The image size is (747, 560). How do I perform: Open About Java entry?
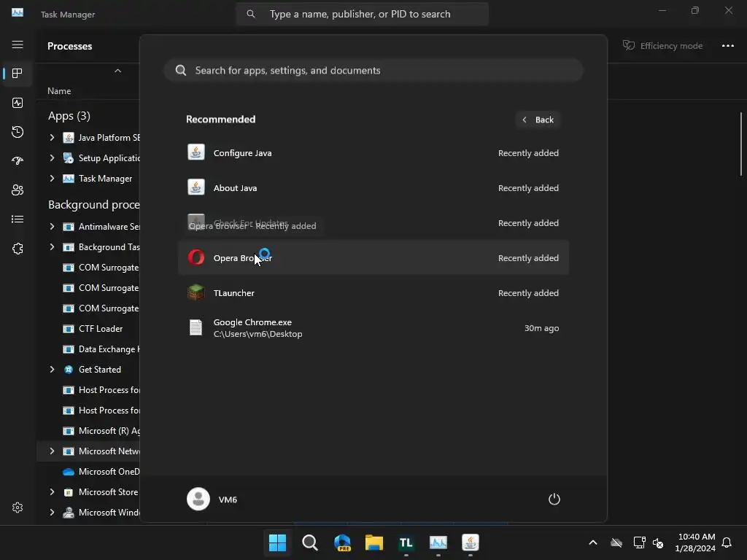coord(373,188)
